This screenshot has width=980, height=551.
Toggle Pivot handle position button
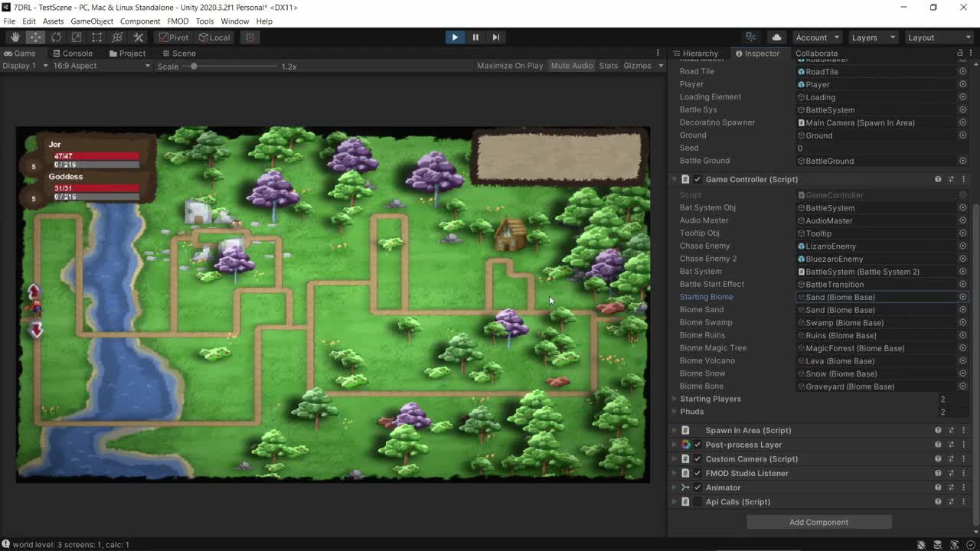click(x=173, y=37)
